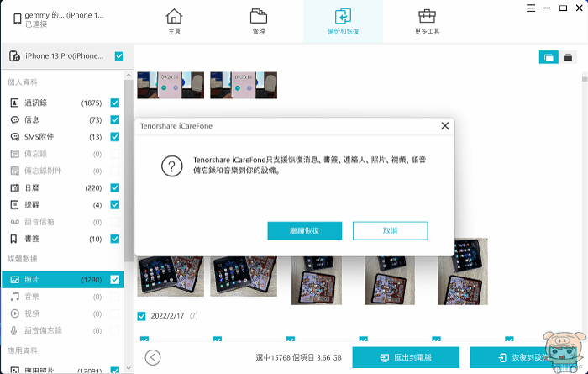This screenshot has height=374, width=588.
Task: Click the 音樂 music note icon
Action: point(14,297)
